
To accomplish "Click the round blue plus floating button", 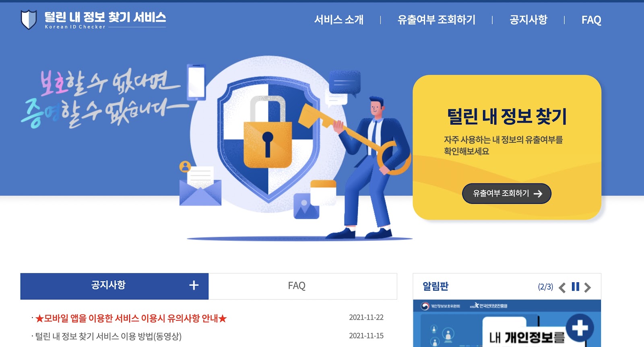I will [580, 328].
